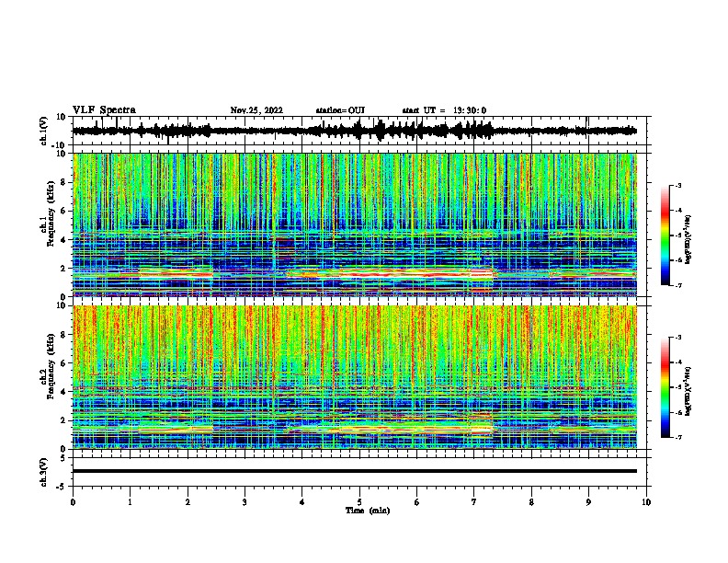Image resolution: width=728 pixels, height=563 pixels.
Task: Click time-axis tick label "9"
Action: [588, 502]
